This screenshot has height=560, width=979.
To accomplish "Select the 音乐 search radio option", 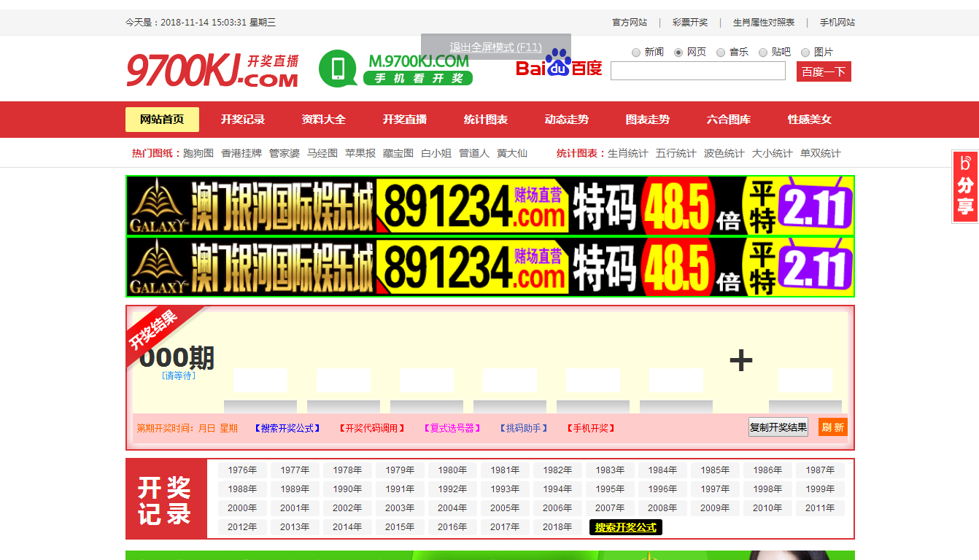I will 721,52.
